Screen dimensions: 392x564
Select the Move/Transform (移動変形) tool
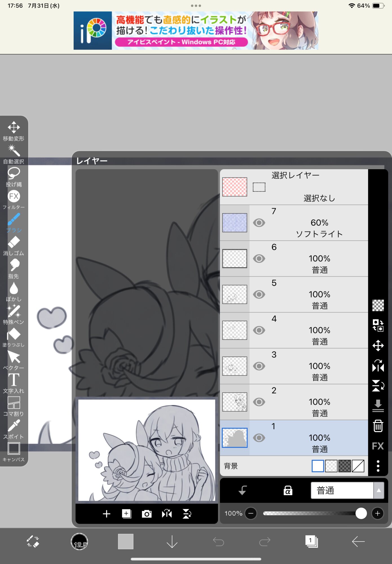tap(14, 131)
